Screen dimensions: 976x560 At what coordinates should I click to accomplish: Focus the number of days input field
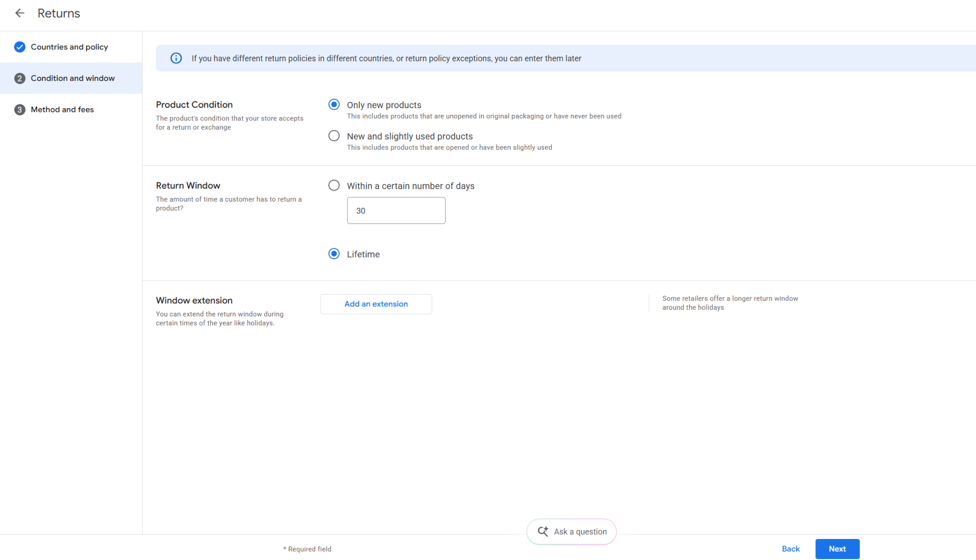coord(396,211)
